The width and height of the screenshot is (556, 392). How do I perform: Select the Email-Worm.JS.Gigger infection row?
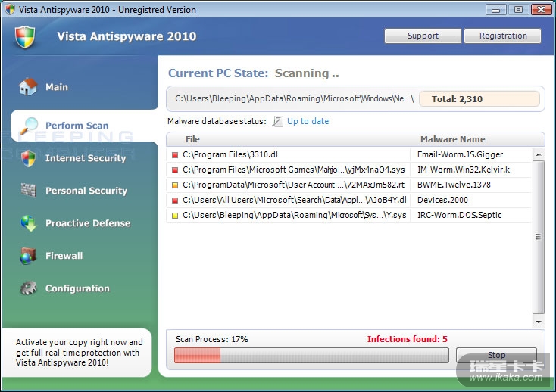tap(348, 154)
